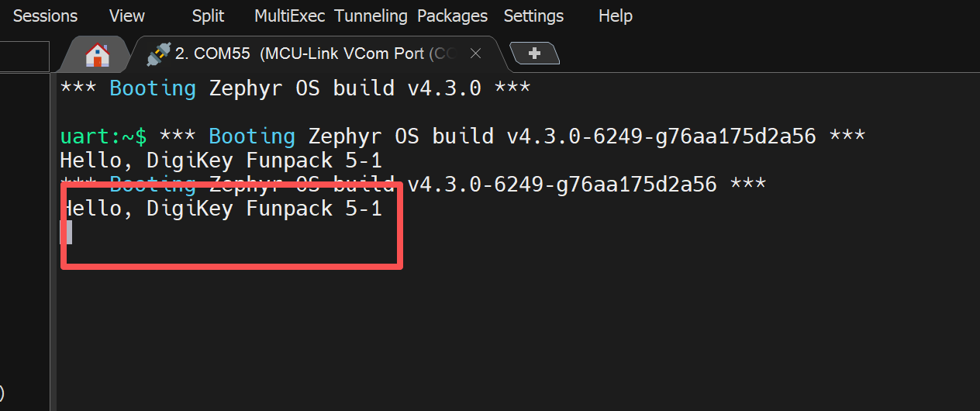The height and width of the screenshot is (411, 980).
Task: Open the Sessions menu
Action: click(45, 16)
